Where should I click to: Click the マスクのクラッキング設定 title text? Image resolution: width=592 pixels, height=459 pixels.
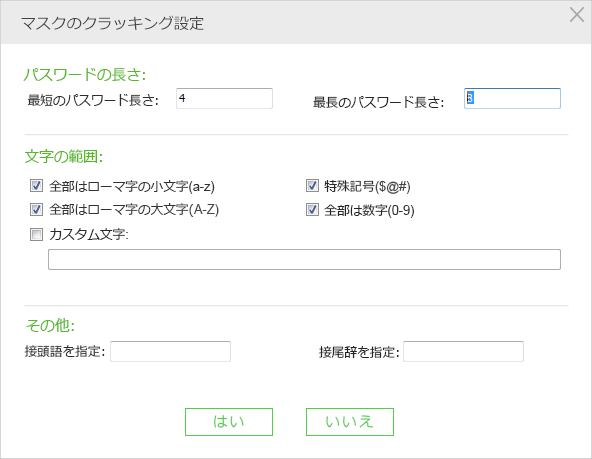pos(112,23)
